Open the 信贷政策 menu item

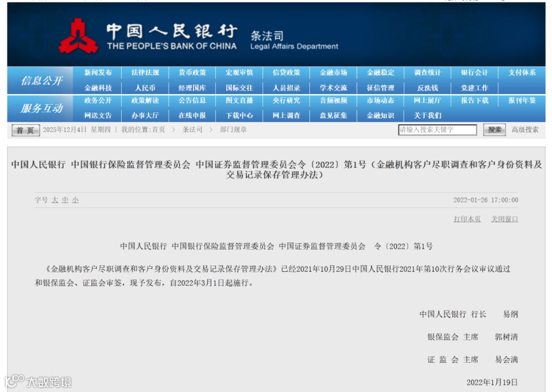(x=286, y=73)
